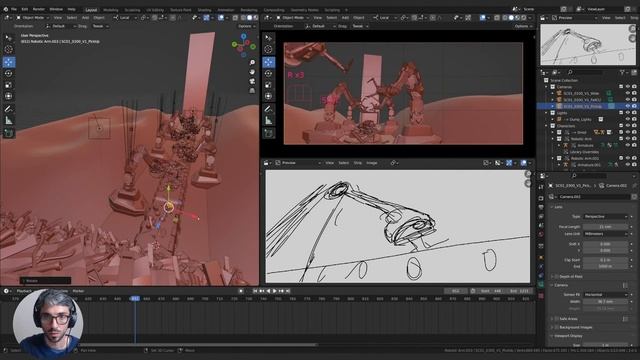Select the Annotate tool in left viewport toolbar
Image resolution: width=640 pixels, height=360 pixels.
coord(9,109)
